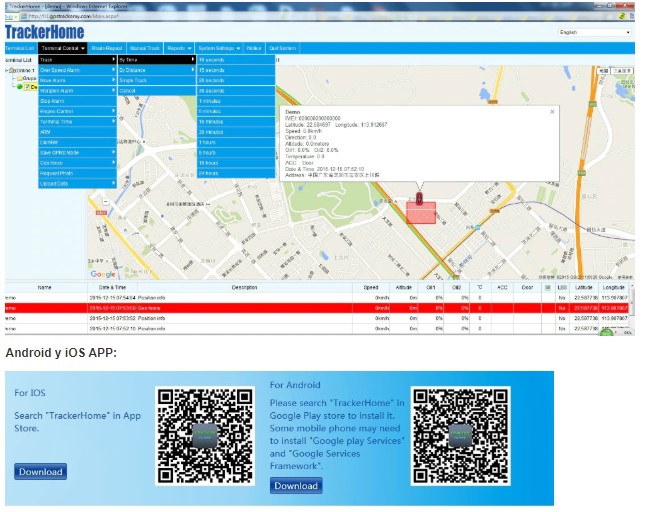This screenshot has height=512, width=648.
Task: Click the For Android Download button
Action: click(296, 486)
